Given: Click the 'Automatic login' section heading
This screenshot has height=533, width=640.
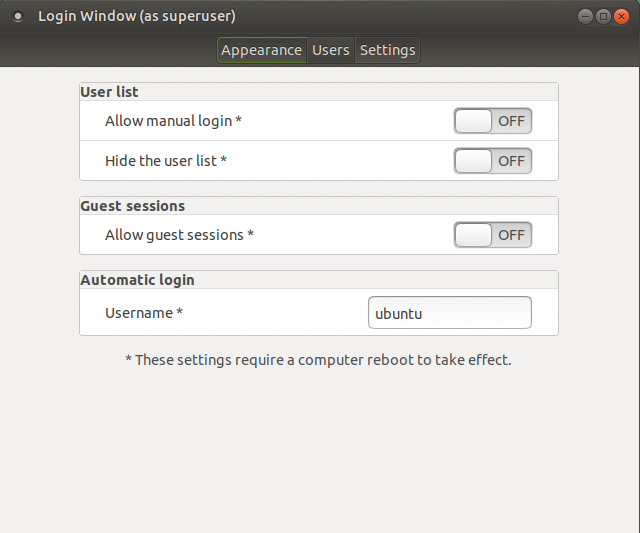Looking at the screenshot, I should pos(138,280).
